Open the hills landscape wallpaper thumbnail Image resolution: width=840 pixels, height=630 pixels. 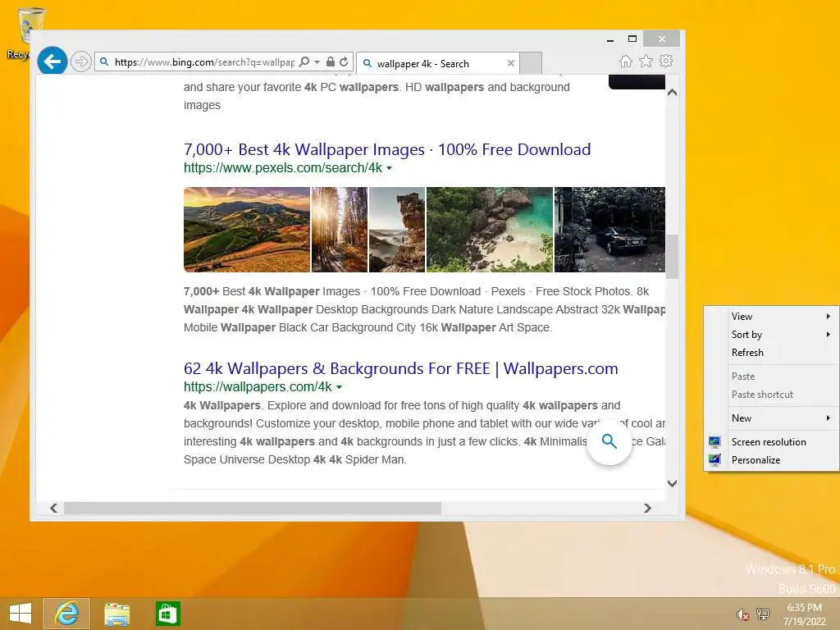point(247,230)
